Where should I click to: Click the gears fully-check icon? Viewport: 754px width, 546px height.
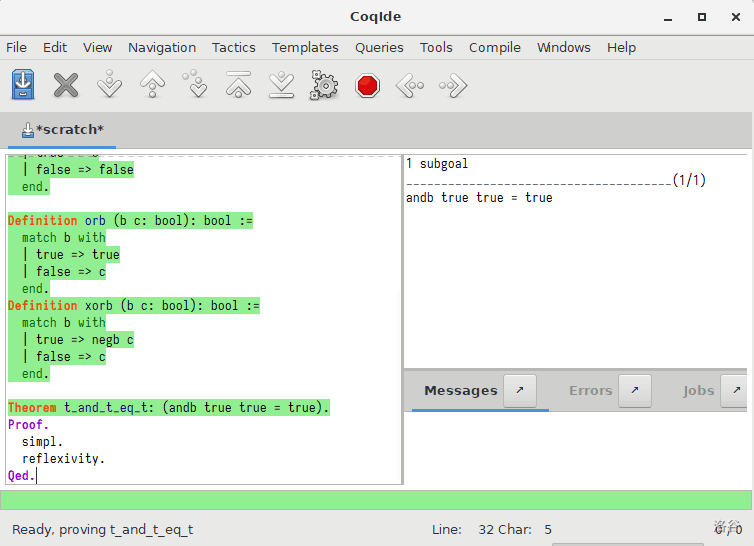(324, 85)
